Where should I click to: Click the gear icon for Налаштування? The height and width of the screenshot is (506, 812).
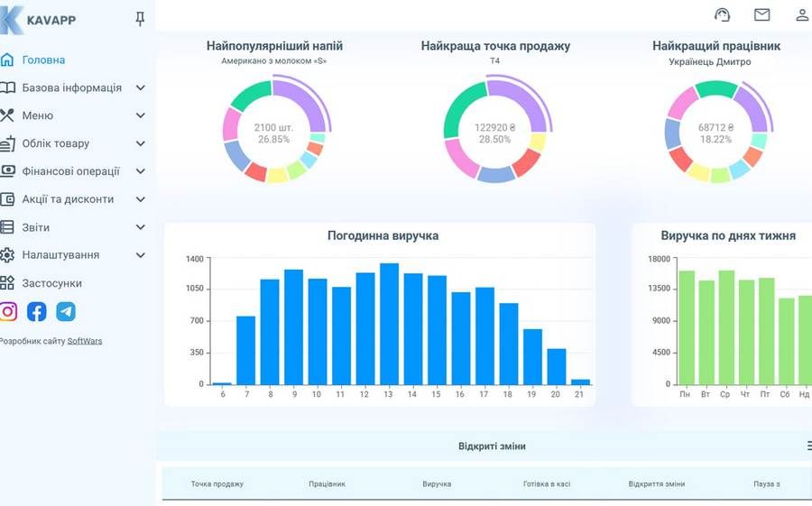(7, 255)
